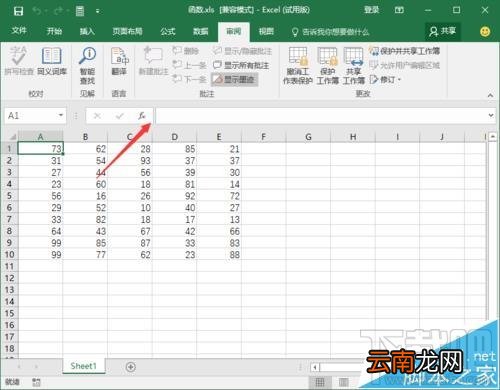Image resolution: width=500 pixels, height=390 pixels.
Task: Switch to Normal view in the status bar
Action: (320, 382)
